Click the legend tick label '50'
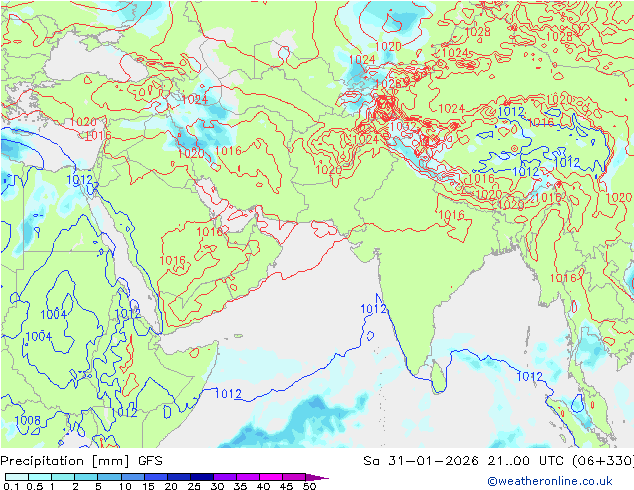Screen dimensions: 634x490 309,486
